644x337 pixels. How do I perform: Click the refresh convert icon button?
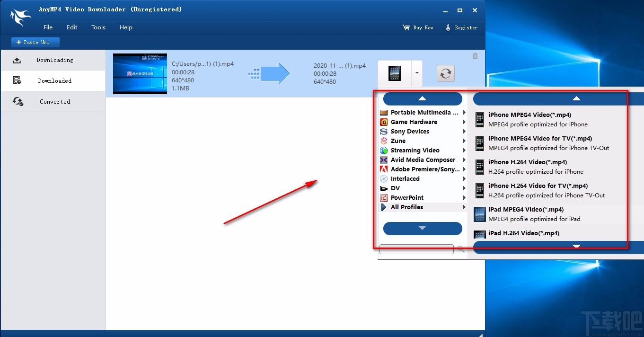[445, 73]
